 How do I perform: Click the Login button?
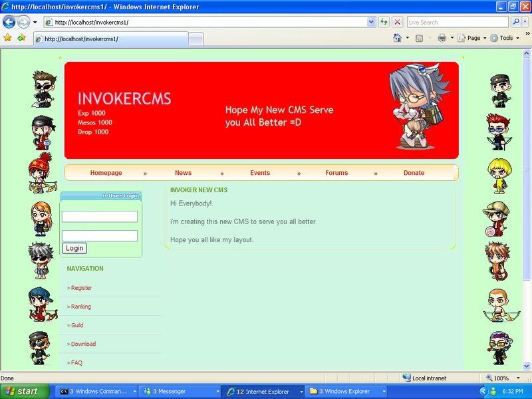click(x=74, y=248)
